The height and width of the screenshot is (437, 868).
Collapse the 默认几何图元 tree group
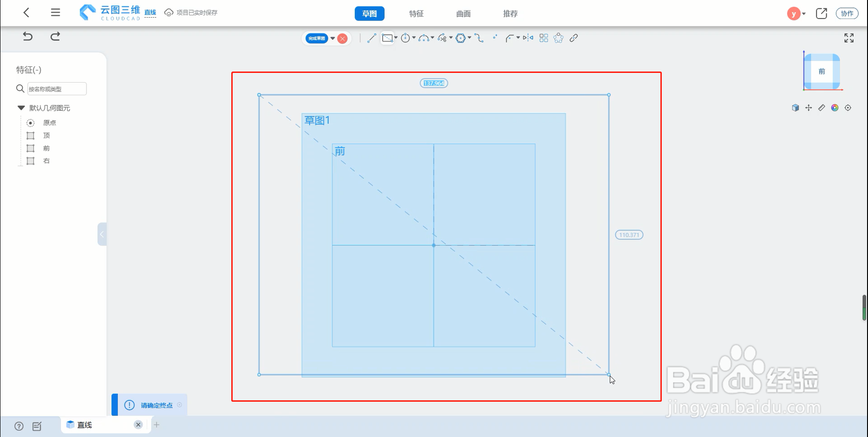[21, 108]
